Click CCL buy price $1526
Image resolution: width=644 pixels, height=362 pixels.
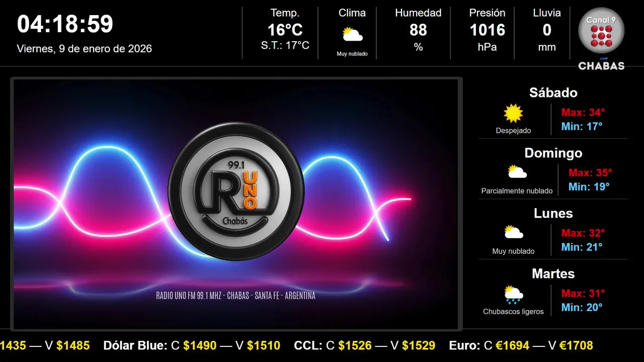coord(355,345)
